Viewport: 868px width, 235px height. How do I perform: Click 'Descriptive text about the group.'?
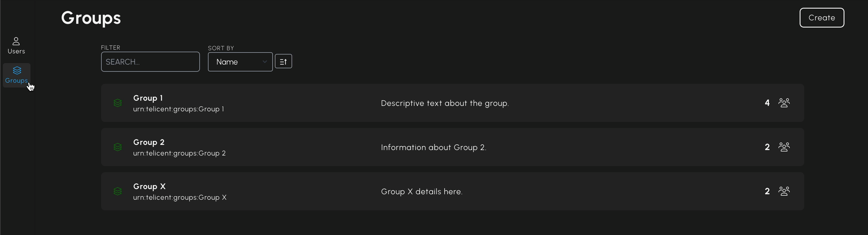point(445,103)
